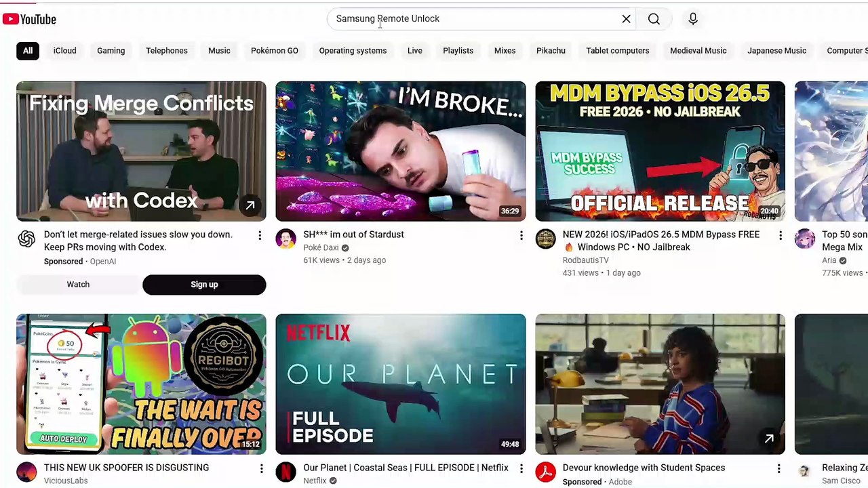Viewport: 868px width, 488px height.
Task: Open options menu for Student Spaces ad
Action: pyautogui.click(x=779, y=468)
